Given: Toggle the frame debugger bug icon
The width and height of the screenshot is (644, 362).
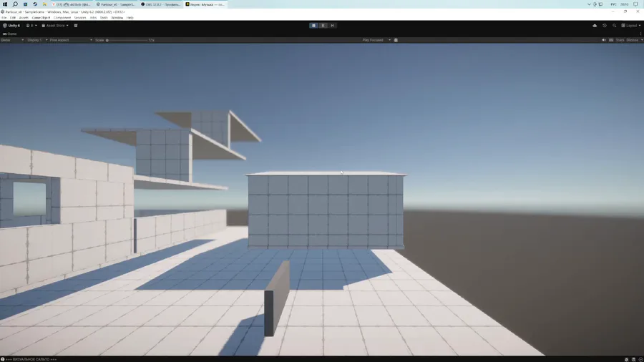Looking at the screenshot, I should coord(396,40).
